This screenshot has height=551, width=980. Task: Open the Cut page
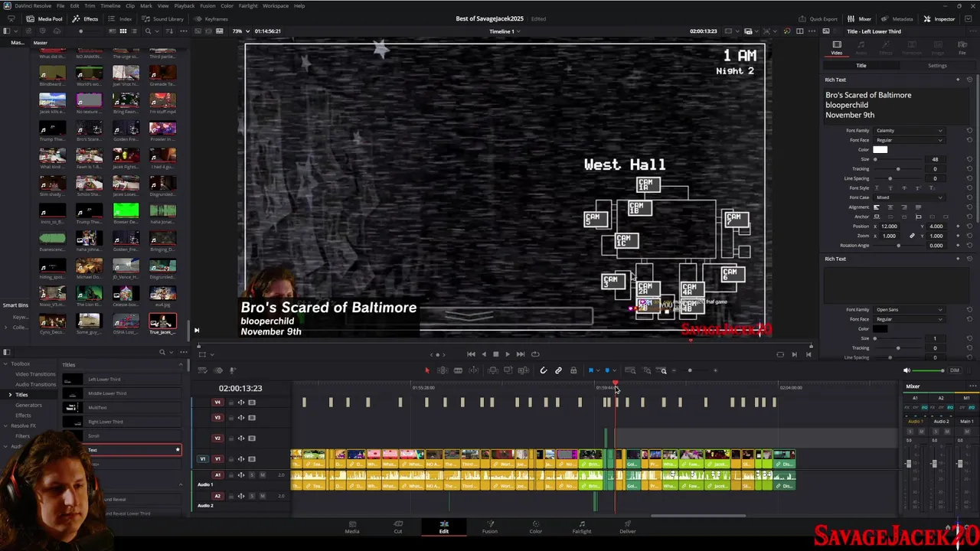point(398,527)
